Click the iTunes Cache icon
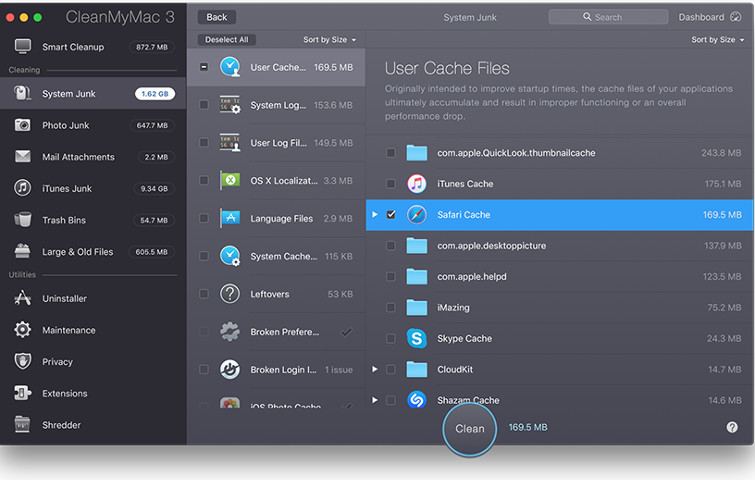This screenshot has width=755, height=480. coord(417,183)
